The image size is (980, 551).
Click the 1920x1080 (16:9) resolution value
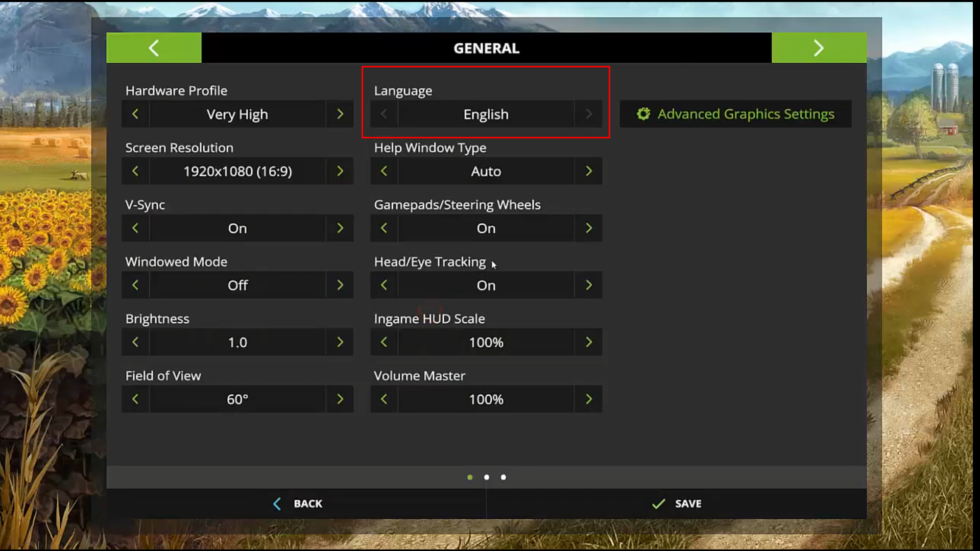tap(237, 171)
